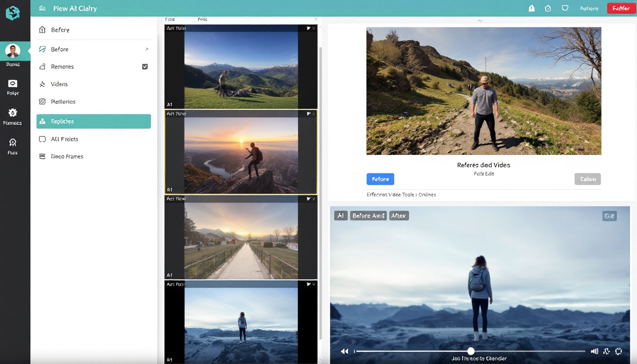Click the award badge icon in sidebar
The image size is (637, 364).
click(x=12, y=143)
